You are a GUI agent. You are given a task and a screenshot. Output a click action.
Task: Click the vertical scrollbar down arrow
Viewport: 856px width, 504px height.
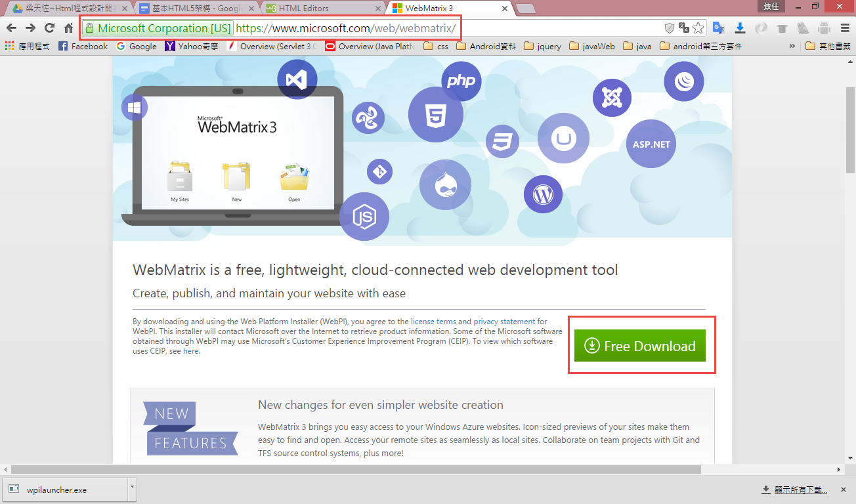coord(850,458)
